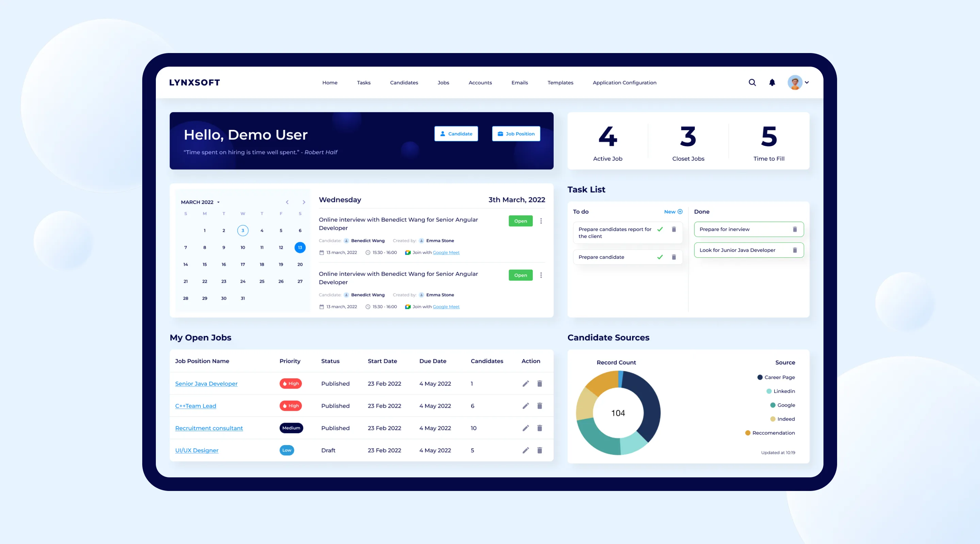This screenshot has height=544, width=980.
Task: Open user avatar profile menu
Action: click(x=795, y=83)
